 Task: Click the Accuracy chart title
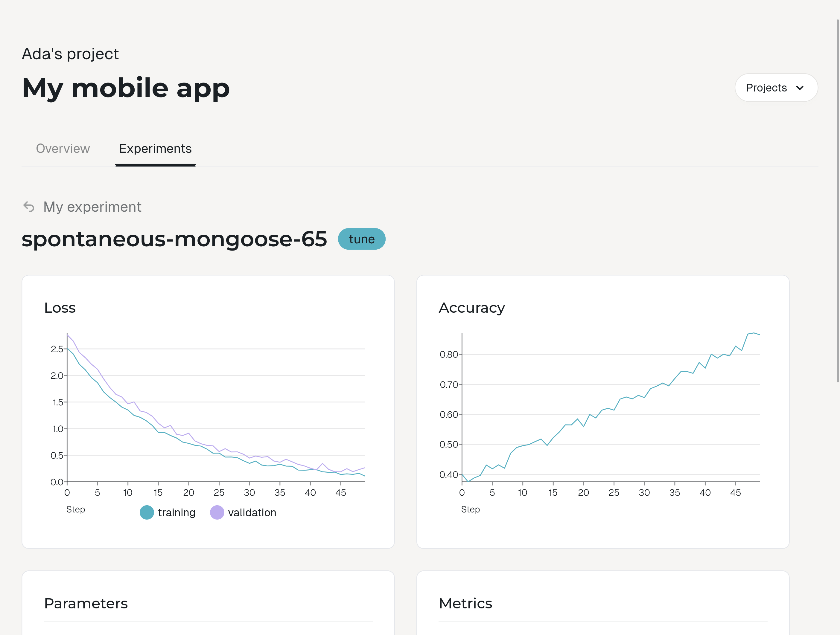472,308
